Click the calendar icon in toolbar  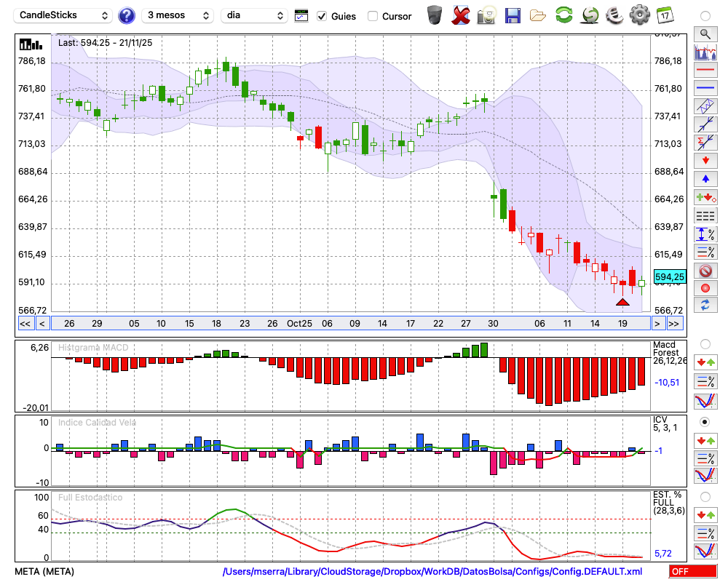[x=664, y=15]
